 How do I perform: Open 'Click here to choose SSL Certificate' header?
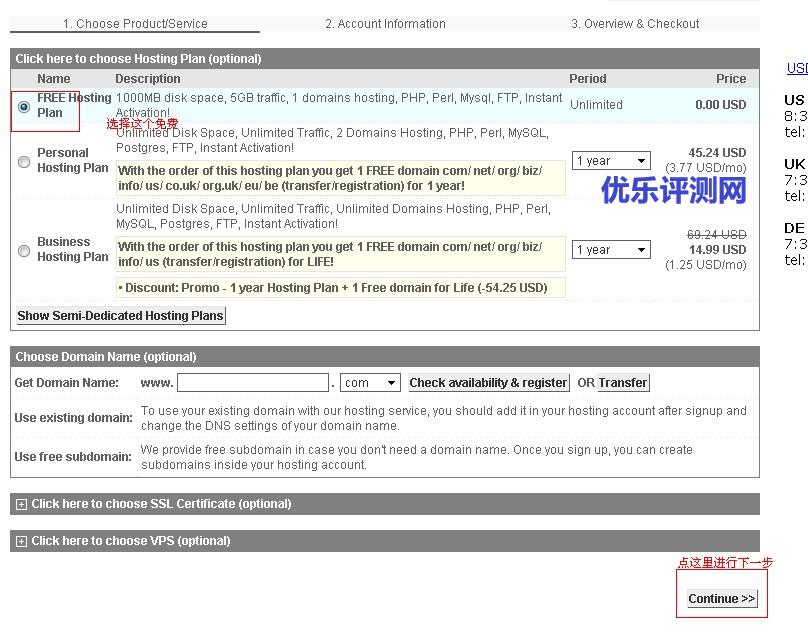click(161, 504)
